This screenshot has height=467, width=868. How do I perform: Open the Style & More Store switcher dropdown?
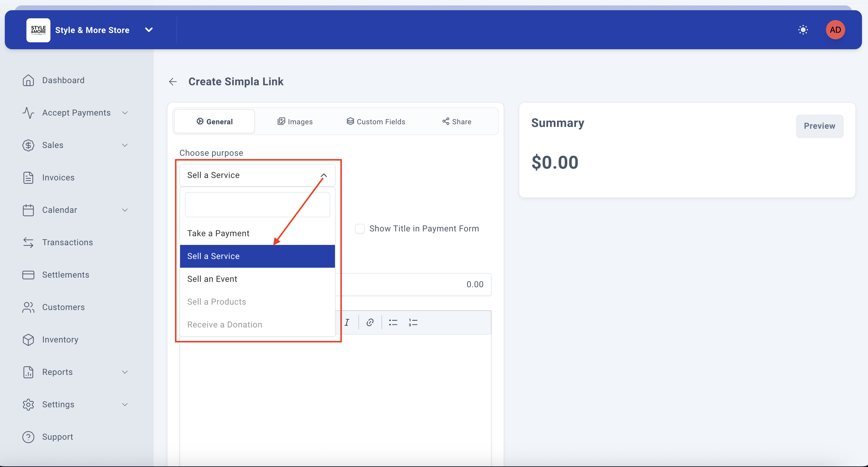click(x=149, y=30)
